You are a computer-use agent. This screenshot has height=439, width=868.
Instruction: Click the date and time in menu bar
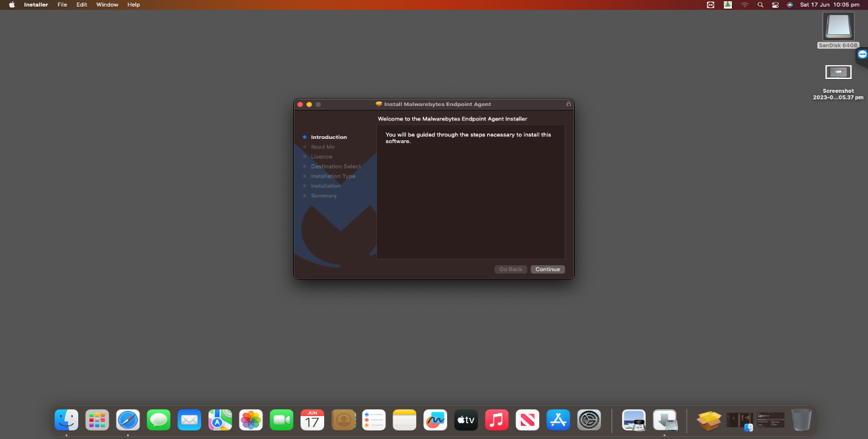pos(830,5)
